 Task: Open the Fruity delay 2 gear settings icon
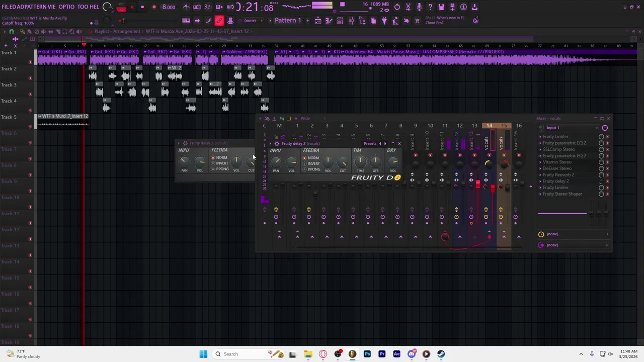click(277, 143)
